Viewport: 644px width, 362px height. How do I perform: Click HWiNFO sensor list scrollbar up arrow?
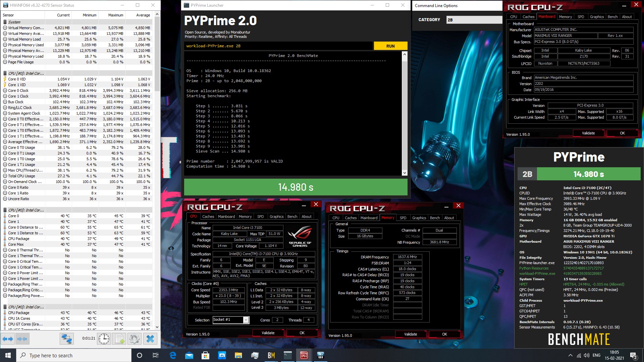tap(157, 14)
